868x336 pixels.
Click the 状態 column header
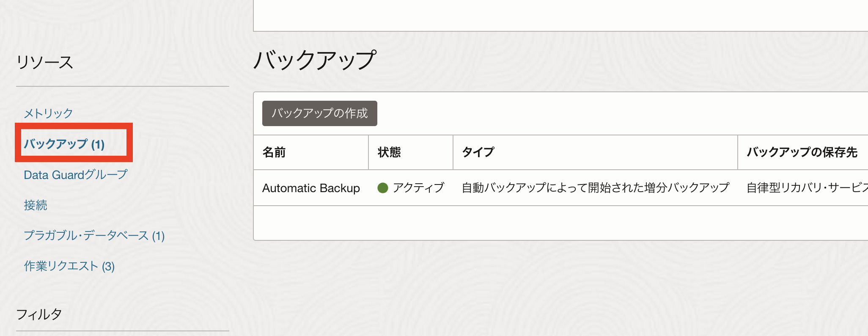coord(389,152)
